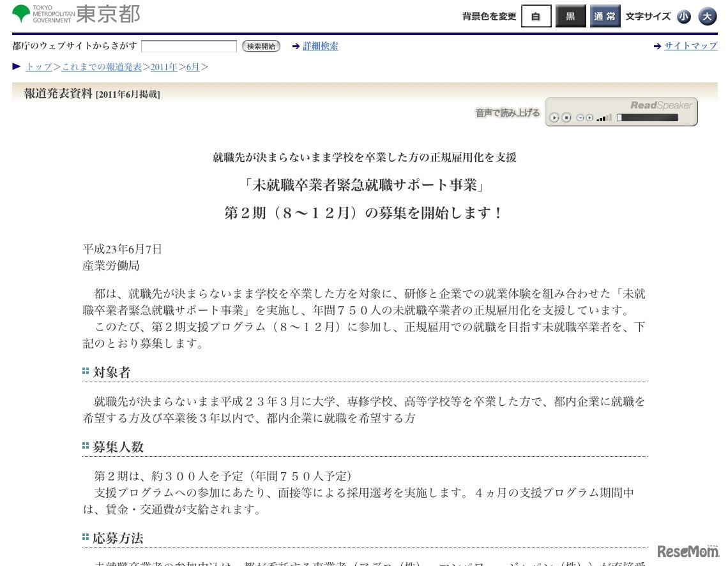This screenshot has width=728, height=566.
Task: Expand the 募集人数 section heading
Action: (x=118, y=447)
